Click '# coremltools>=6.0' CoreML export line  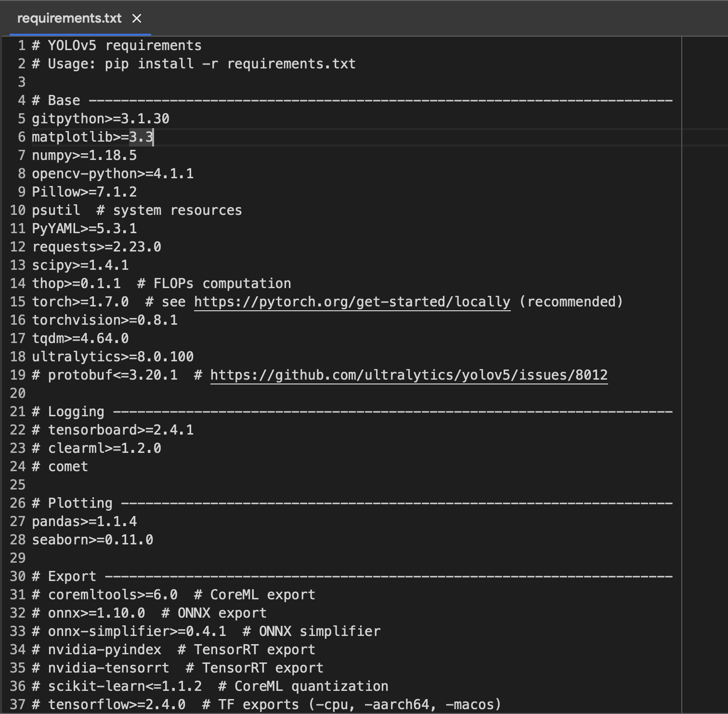(x=173, y=595)
